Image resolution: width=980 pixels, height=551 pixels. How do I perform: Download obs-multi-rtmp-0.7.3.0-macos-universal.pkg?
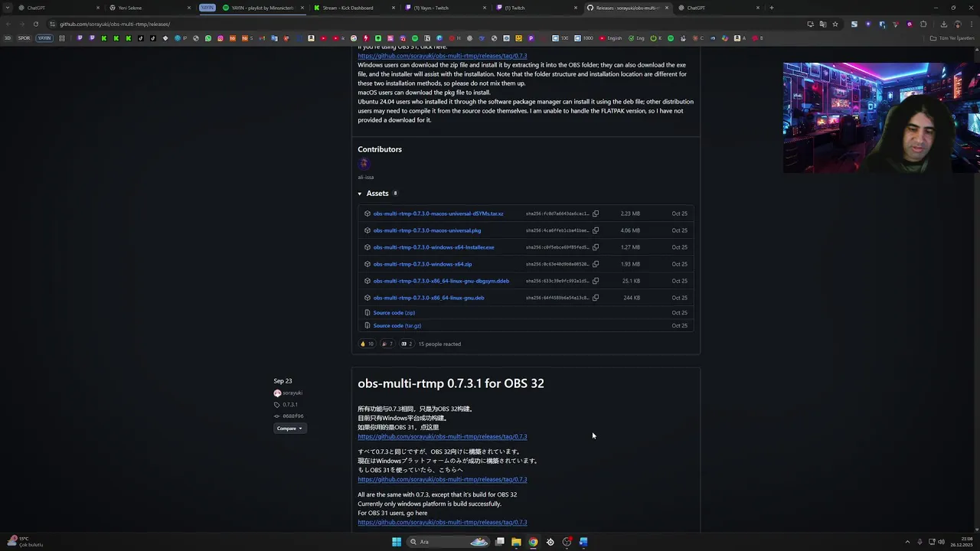[427, 230]
